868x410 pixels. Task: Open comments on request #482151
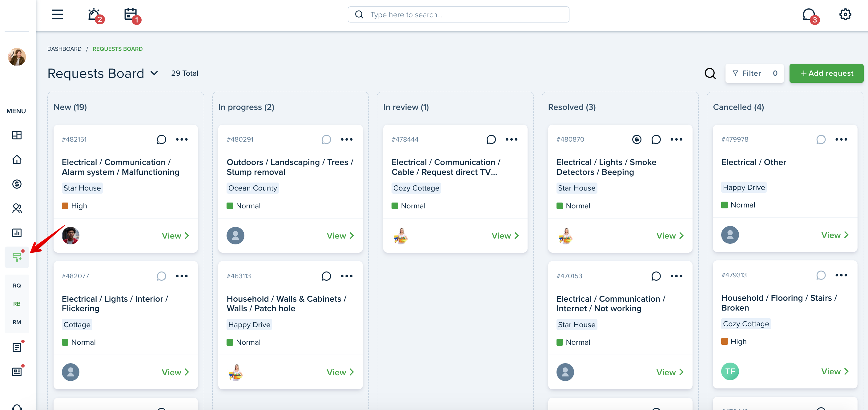point(161,139)
